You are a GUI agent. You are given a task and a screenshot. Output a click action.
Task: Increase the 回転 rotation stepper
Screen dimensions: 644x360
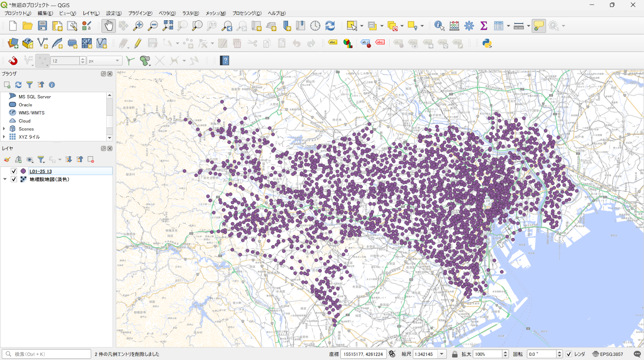pos(559,352)
